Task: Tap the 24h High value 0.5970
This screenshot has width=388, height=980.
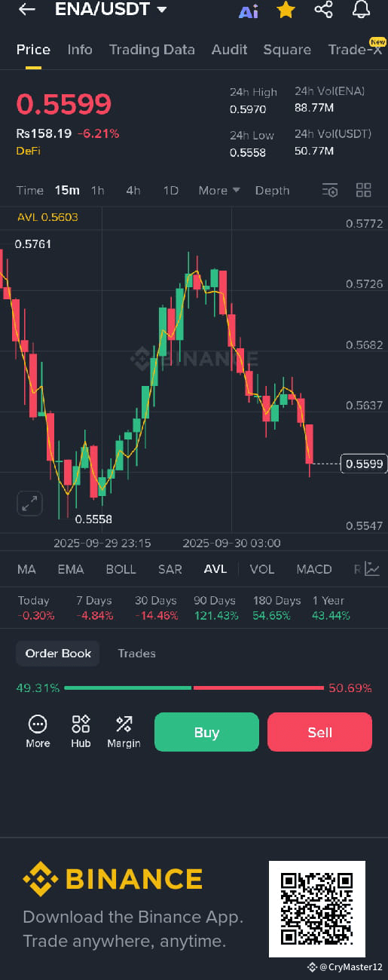Action: click(x=248, y=110)
